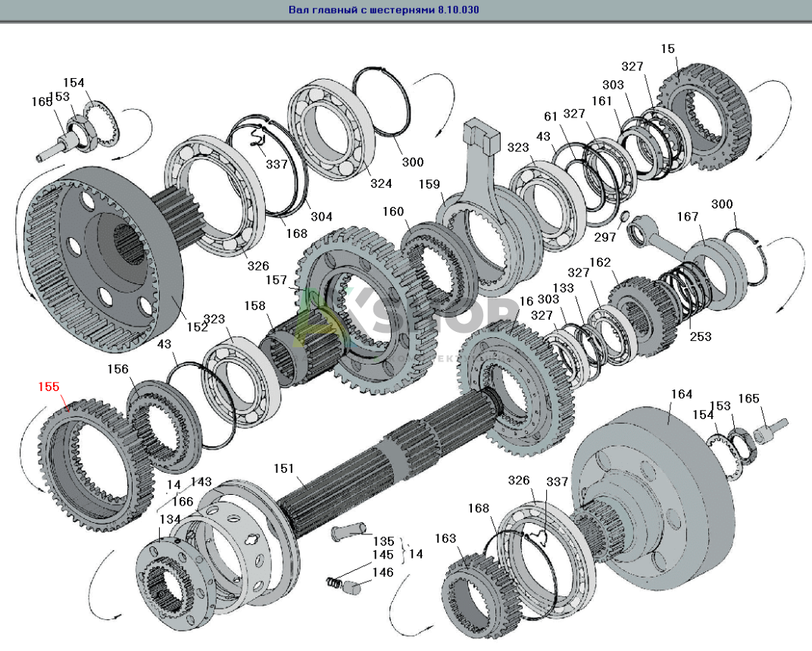Image resolution: width=812 pixels, height=651 pixels.
Task: Click part number 324 bearing label
Action: (381, 183)
